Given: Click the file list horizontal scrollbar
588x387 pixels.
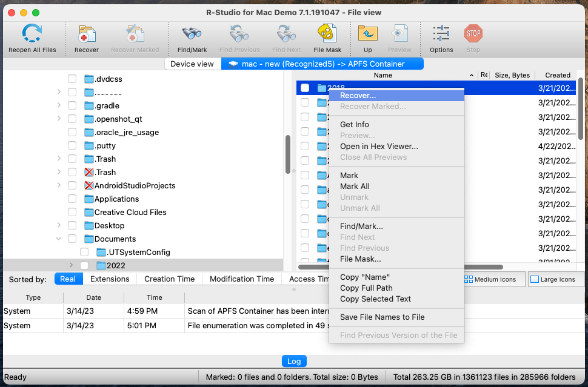Looking at the screenshot, I should click(400, 267).
